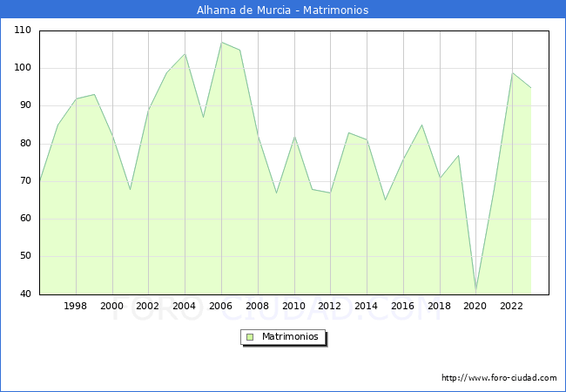The height and width of the screenshot is (392, 566).
Task: Click y-axis value 70
Action: (x=25, y=181)
